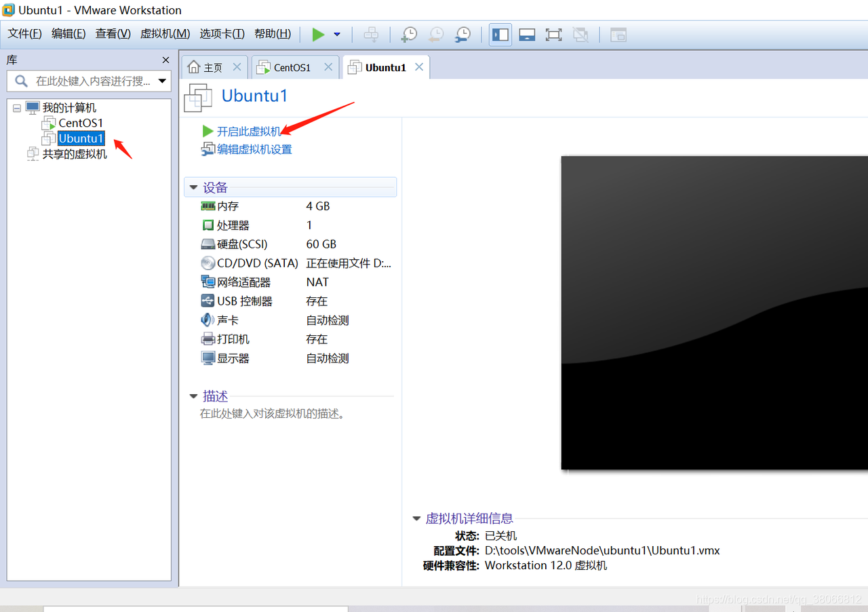Open the 文件(F) menu
Viewport: 868px width, 612px height.
(x=25, y=34)
